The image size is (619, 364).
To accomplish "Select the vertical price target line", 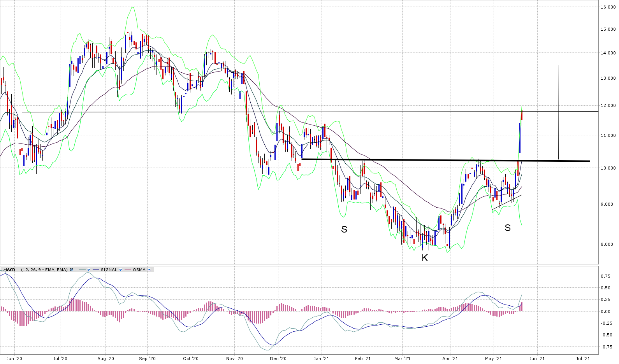I will point(559,113).
